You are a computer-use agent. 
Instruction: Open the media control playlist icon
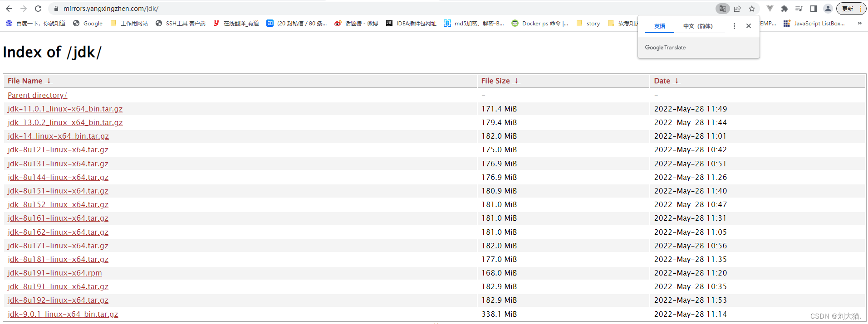[799, 9]
